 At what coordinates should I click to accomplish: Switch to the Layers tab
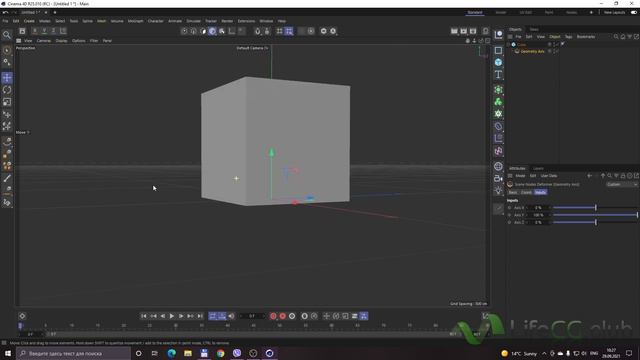tap(538, 169)
